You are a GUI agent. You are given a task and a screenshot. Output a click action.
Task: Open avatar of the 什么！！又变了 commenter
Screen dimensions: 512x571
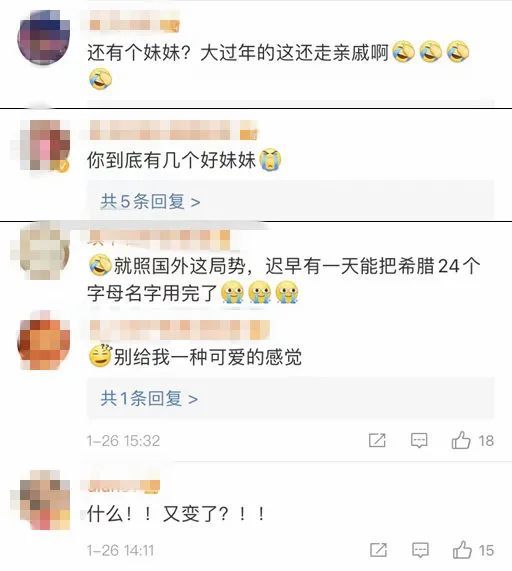coord(44,500)
